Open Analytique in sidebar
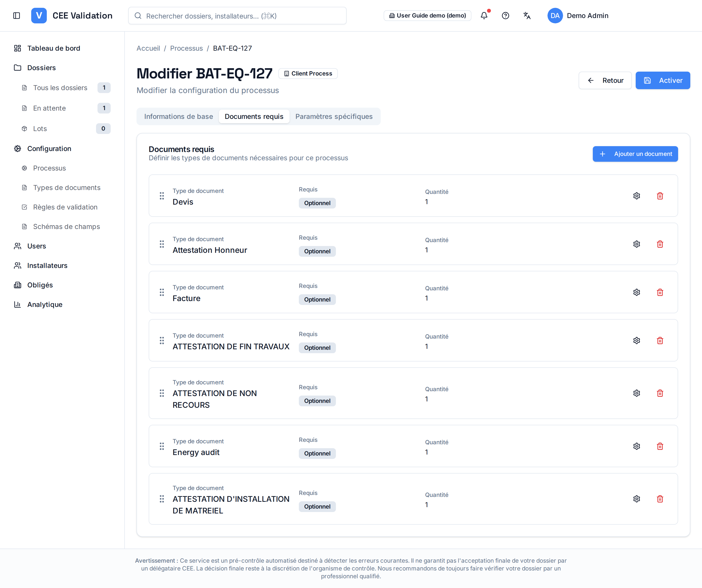Screen dimensions: 702x588 coord(45,305)
